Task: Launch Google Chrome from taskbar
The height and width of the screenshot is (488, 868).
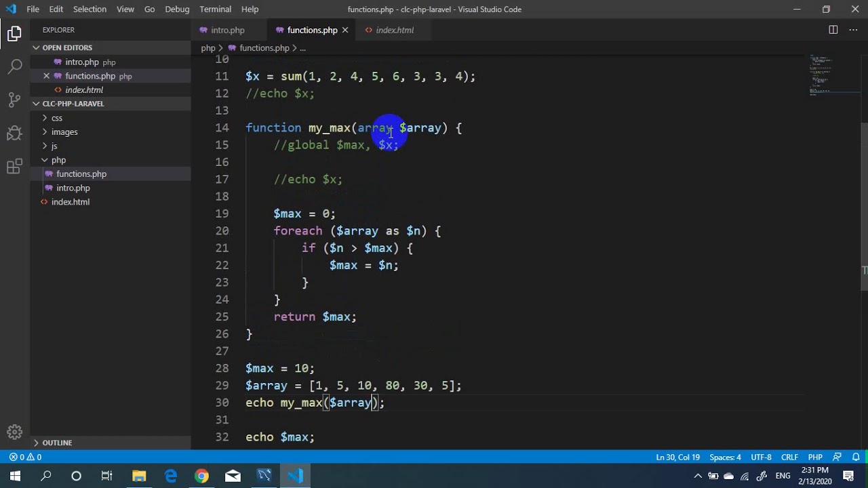Action: point(201,476)
